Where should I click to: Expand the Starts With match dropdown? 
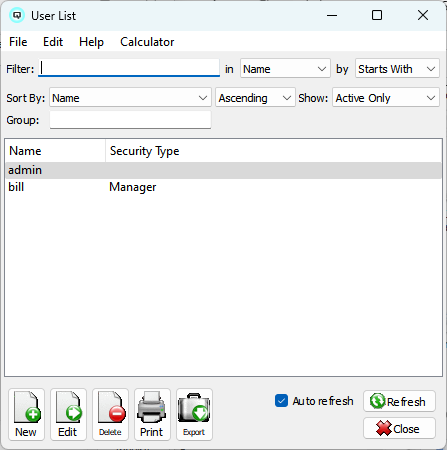(x=397, y=69)
